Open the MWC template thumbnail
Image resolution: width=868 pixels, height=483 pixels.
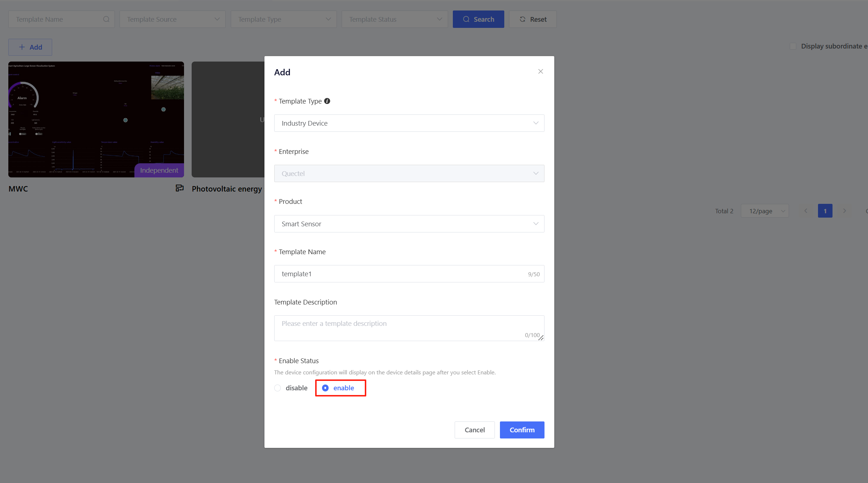[96, 119]
